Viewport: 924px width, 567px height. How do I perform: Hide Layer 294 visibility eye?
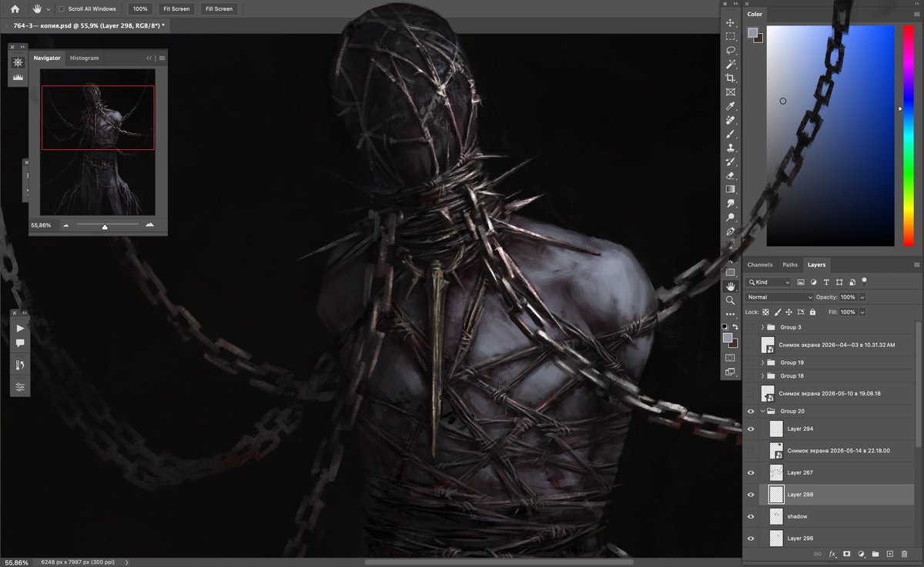tap(751, 429)
